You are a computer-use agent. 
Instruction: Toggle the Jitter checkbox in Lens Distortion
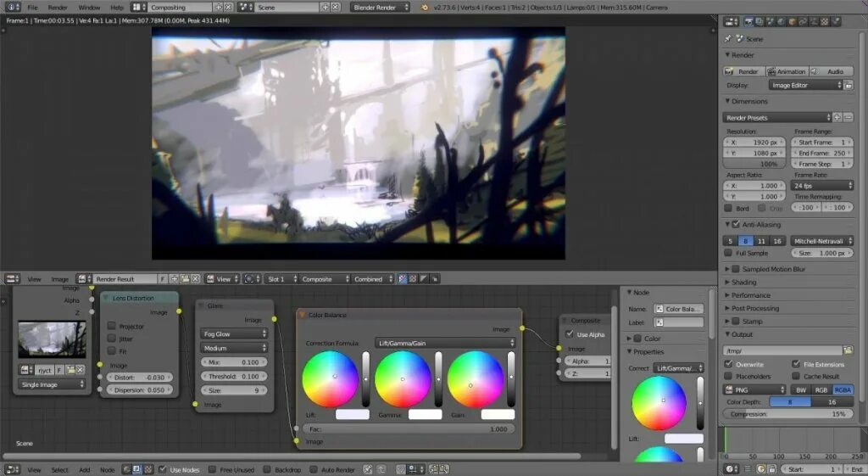coord(112,338)
